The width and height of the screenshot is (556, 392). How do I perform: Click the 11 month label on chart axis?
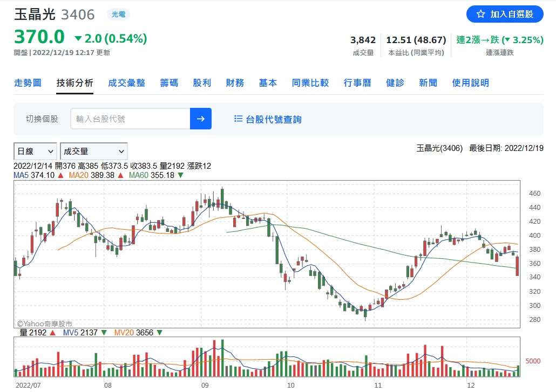tap(378, 385)
